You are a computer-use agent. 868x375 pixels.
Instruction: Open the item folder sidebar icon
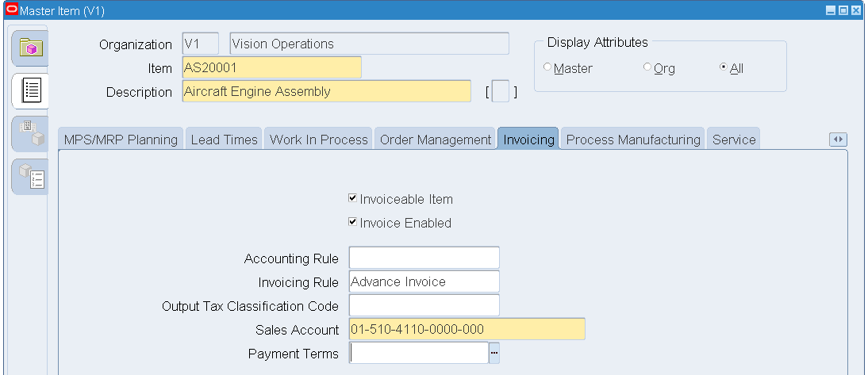coord(30,48)
